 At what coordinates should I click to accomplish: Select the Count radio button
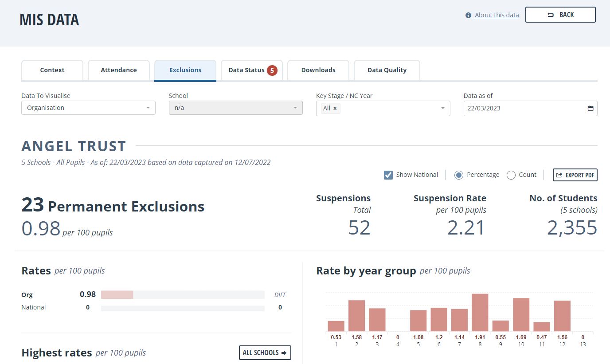coord(511,175)
